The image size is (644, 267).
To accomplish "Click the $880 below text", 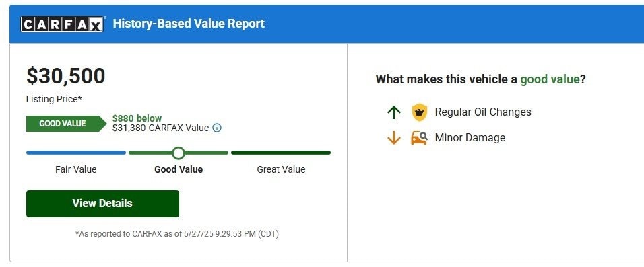I will tap(137, 118).
